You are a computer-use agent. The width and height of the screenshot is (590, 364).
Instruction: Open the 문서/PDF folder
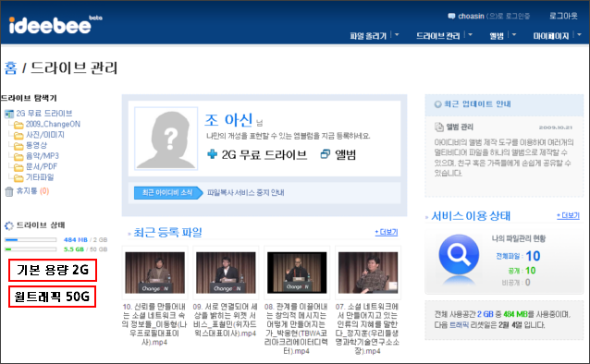(x=42, y=166)
